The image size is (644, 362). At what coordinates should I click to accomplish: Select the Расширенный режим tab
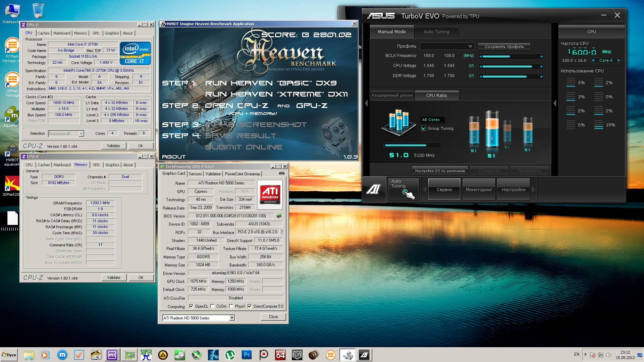click(x=392, y=95)
